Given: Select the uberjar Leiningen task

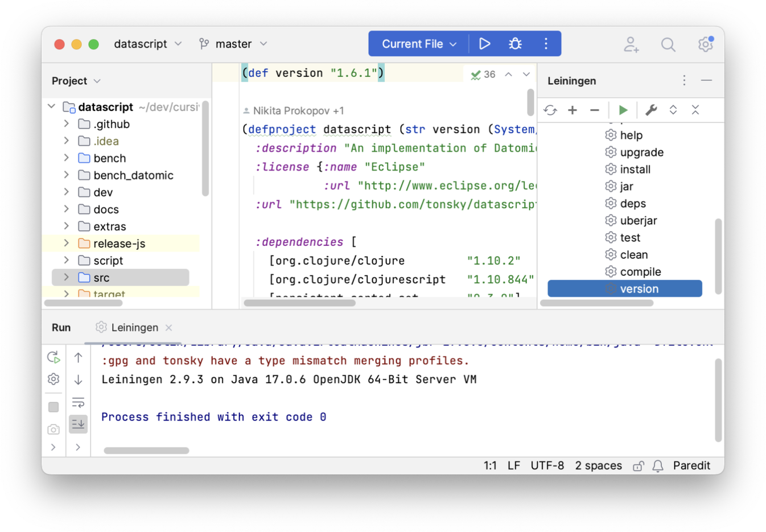Looking at the screenshot, I should (639, 220).
